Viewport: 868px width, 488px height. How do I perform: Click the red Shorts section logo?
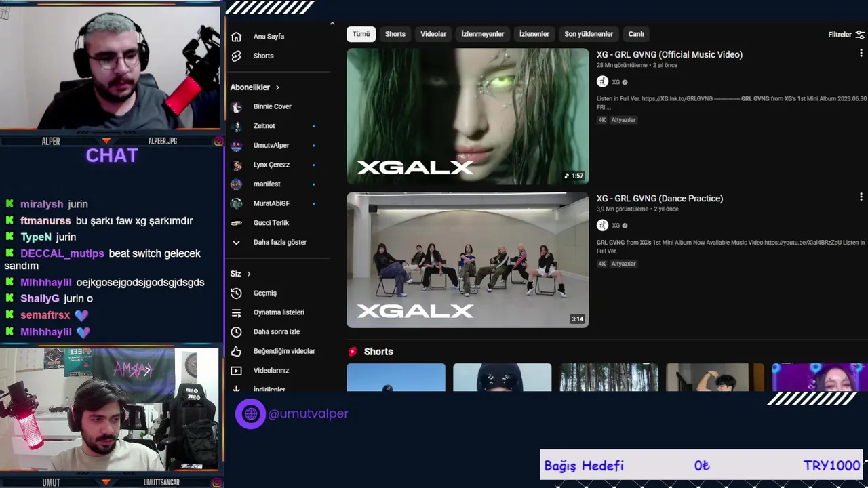[353, 352]
